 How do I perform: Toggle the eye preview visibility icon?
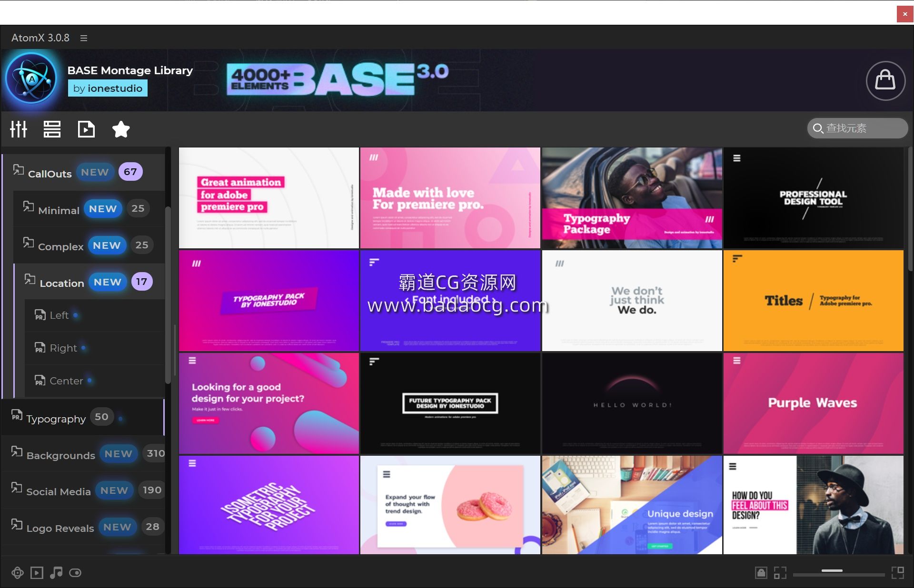tap(75, 573)
